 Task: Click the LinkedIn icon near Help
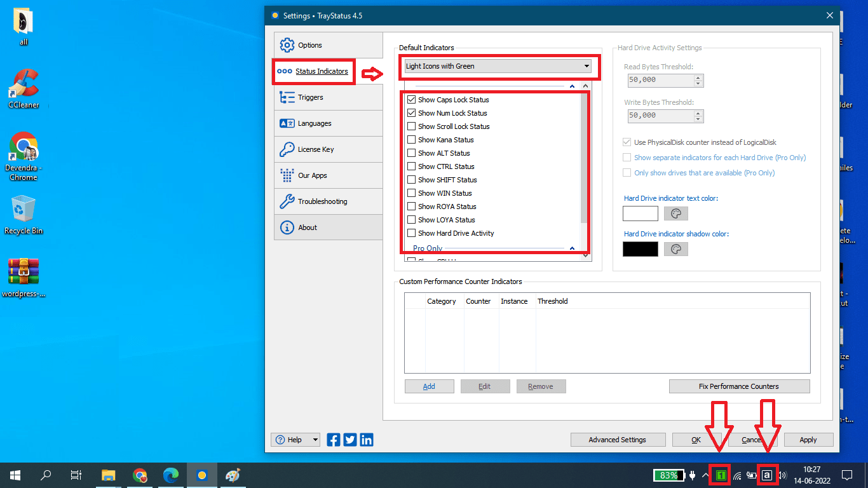click(x=366, y=439)
